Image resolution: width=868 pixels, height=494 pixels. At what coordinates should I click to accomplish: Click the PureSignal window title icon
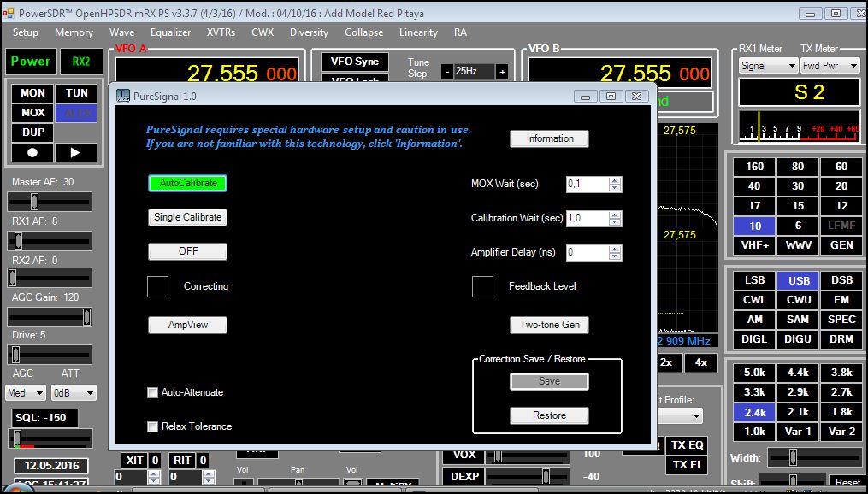pos(123,97)
